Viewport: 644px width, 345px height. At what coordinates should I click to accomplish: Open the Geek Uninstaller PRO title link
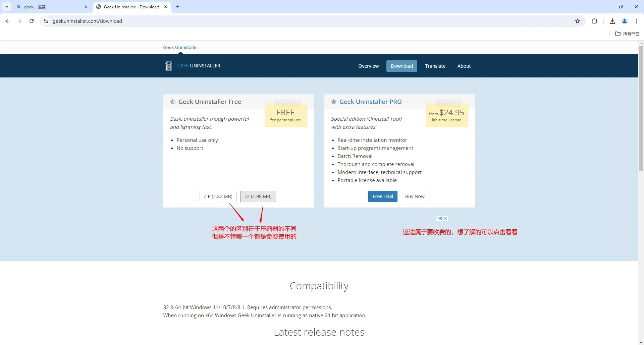pos(370,102)
